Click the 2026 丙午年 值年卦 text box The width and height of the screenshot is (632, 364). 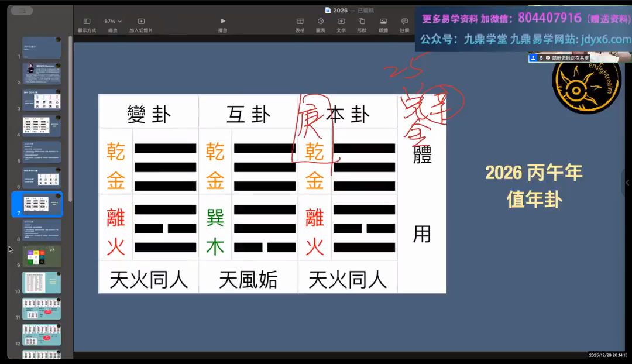point(534,186)
